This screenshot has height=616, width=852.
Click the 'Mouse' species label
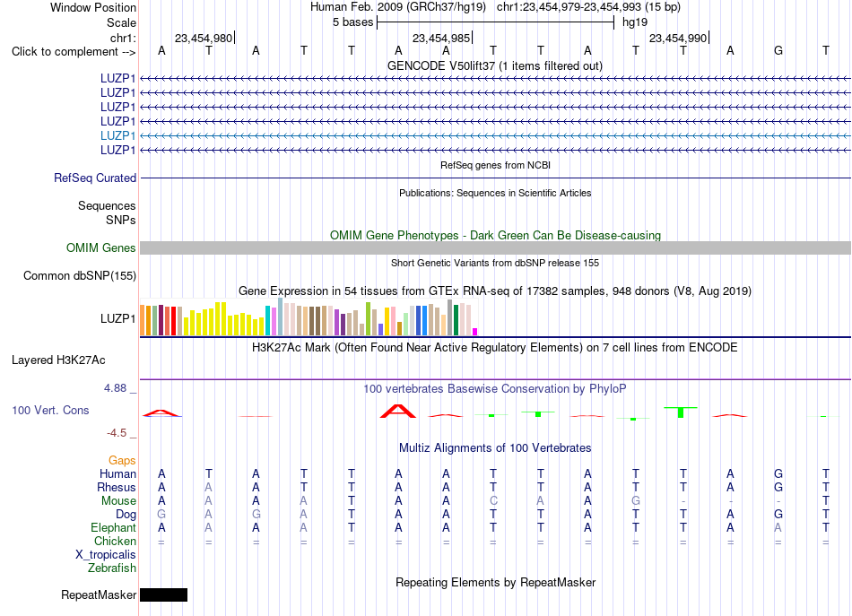click(118, 501)
